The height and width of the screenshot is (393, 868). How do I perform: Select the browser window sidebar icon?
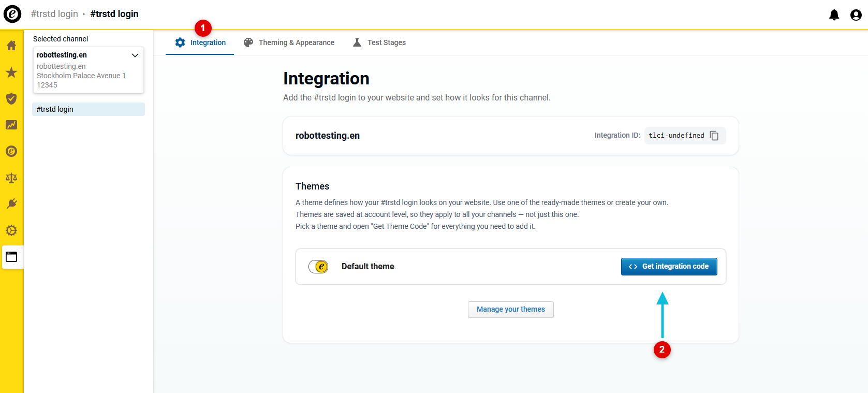coord(11,257)
